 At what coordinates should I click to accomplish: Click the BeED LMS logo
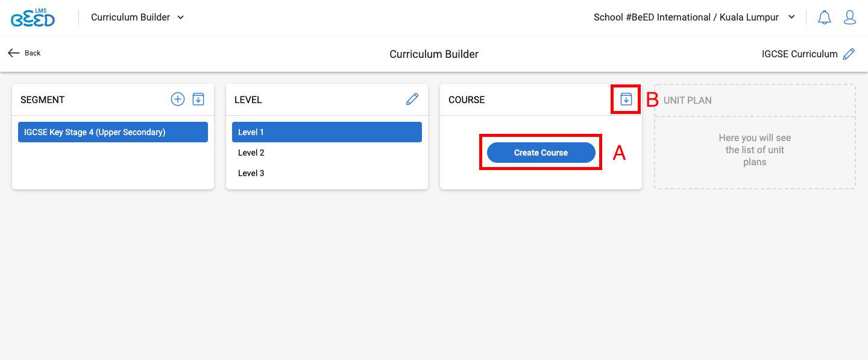[x=33, y=17]
